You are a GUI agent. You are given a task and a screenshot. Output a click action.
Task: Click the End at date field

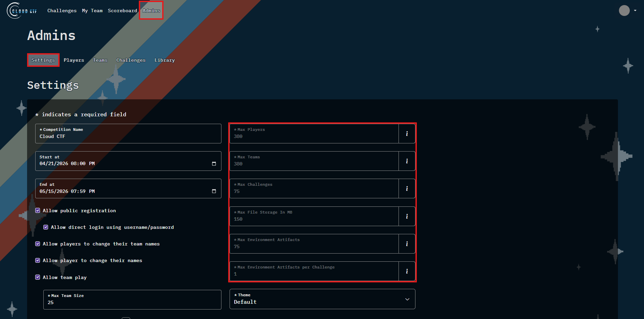[128, 188]
